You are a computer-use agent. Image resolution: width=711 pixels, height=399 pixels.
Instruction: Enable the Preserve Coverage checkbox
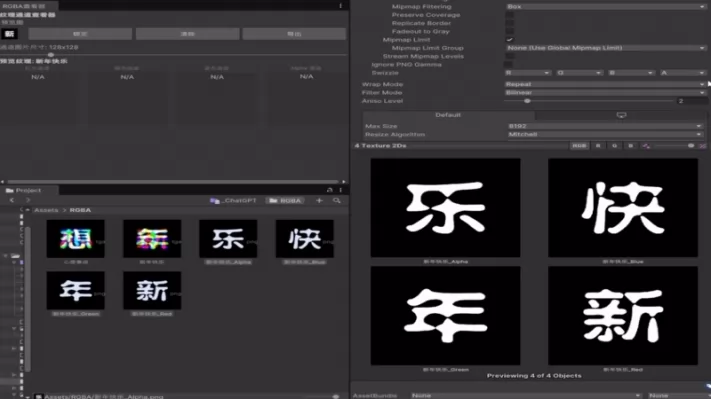click(x=510, y=15)
